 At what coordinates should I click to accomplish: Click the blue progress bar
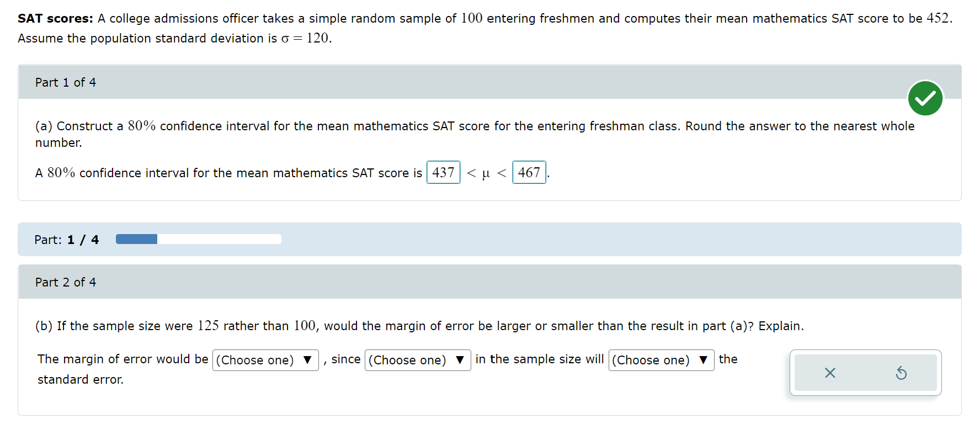[x=136, y=239]
